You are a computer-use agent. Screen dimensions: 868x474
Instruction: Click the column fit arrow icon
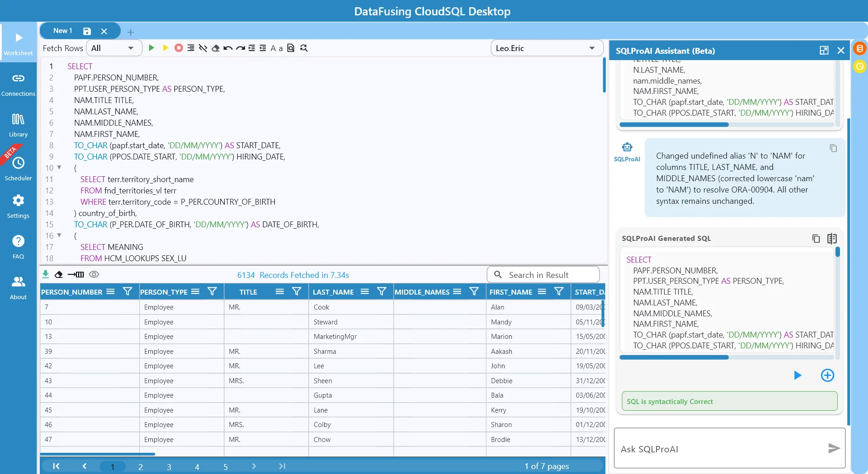click(x=75, y=274)
